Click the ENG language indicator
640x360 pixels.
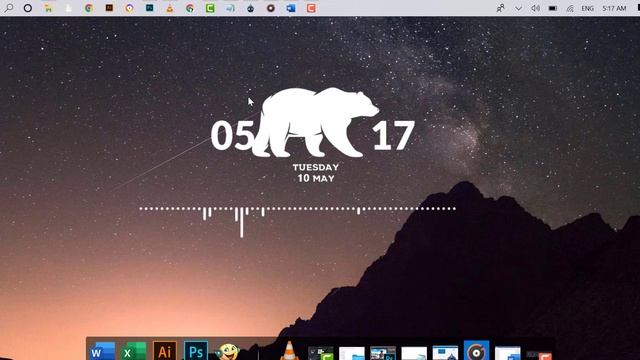[587, 8]
